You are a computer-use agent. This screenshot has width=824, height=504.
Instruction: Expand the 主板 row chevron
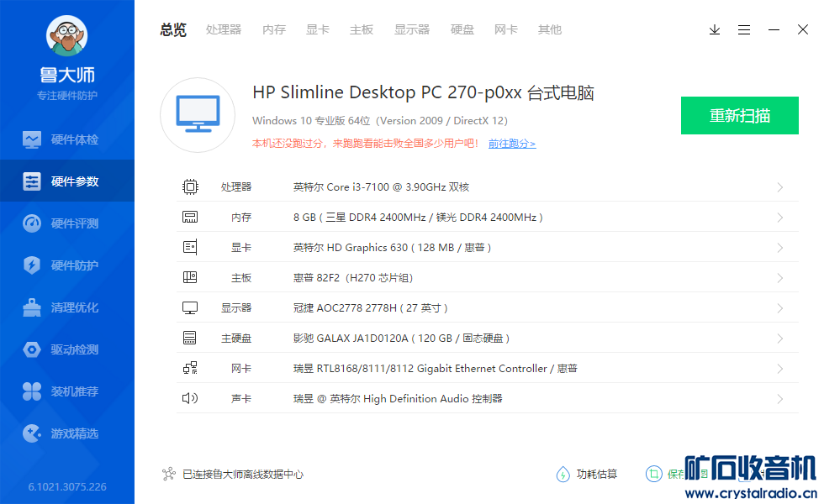click(780, 278)
